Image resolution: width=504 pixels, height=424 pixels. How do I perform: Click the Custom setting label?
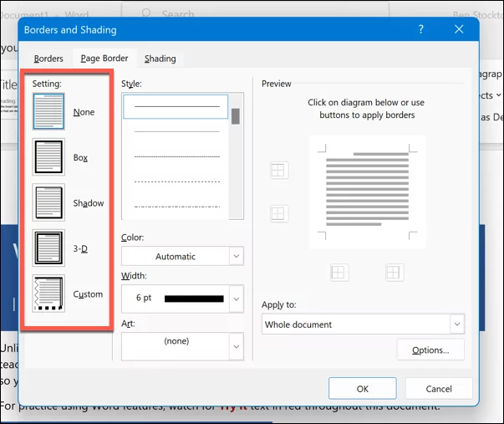pyautogui.click(x=88, y=294)
